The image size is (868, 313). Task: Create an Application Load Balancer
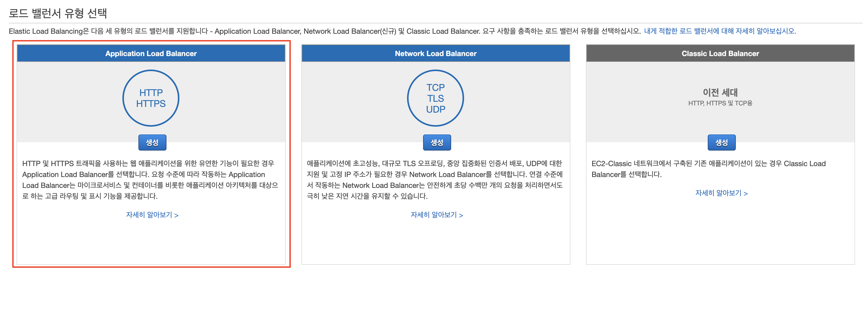pos(152,142)
